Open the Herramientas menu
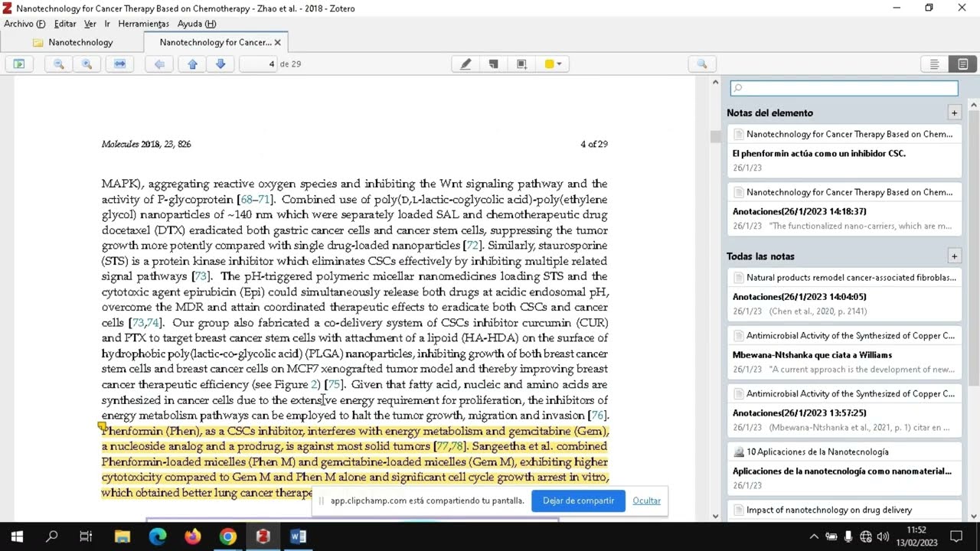 click(x=144, y=24)
